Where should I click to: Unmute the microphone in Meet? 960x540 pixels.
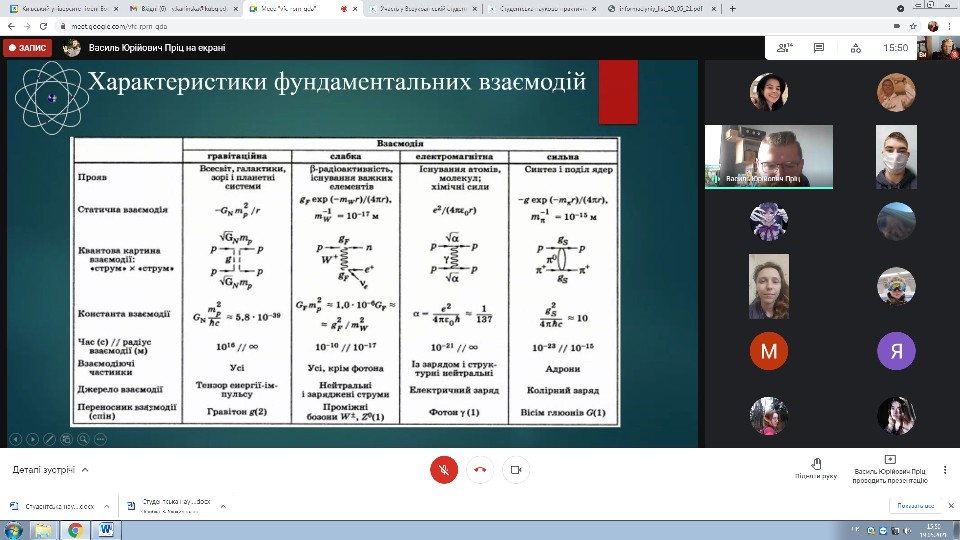coord(444,469)
